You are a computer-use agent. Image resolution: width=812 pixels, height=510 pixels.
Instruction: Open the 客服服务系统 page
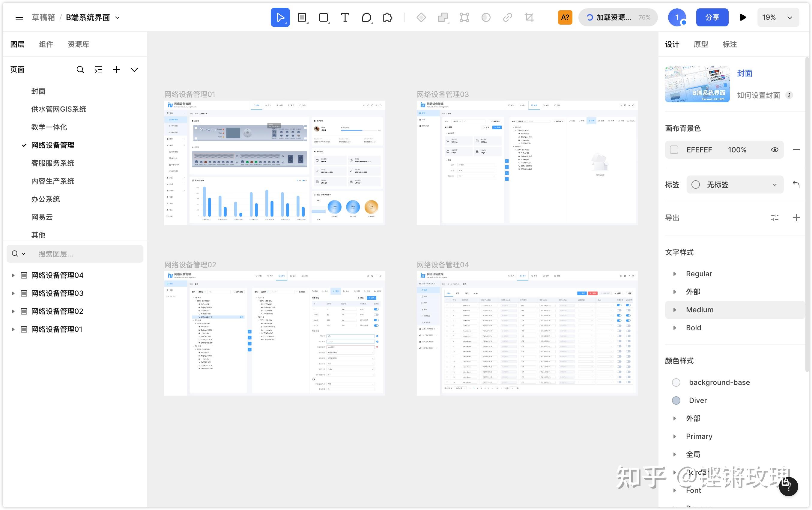[x=52, y=163]
